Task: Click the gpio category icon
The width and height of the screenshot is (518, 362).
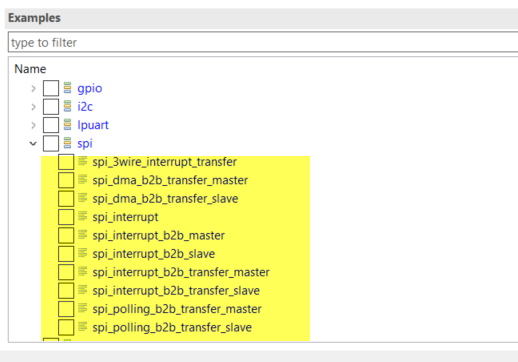Action: (67, 88)
